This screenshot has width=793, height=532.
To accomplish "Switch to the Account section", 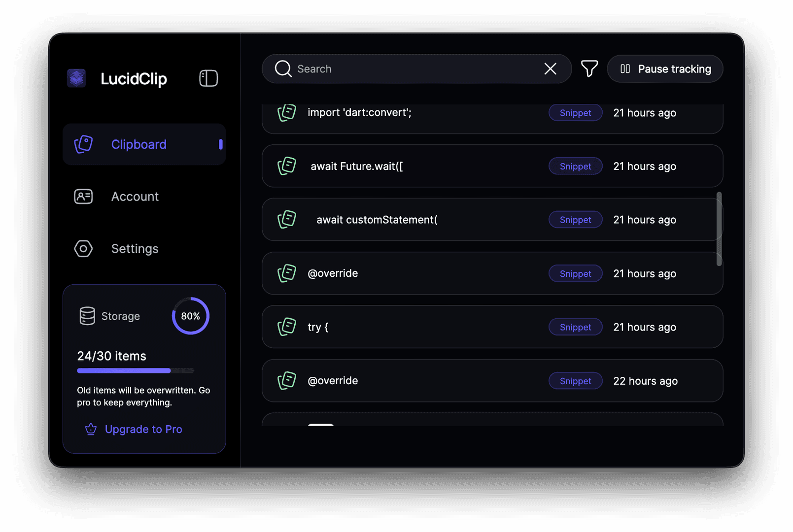I will click(x=135, y=196).
